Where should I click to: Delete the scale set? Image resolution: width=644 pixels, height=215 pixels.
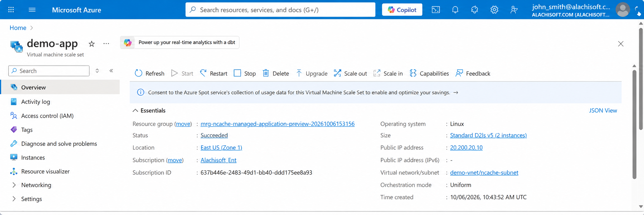[x=276, y=73]
